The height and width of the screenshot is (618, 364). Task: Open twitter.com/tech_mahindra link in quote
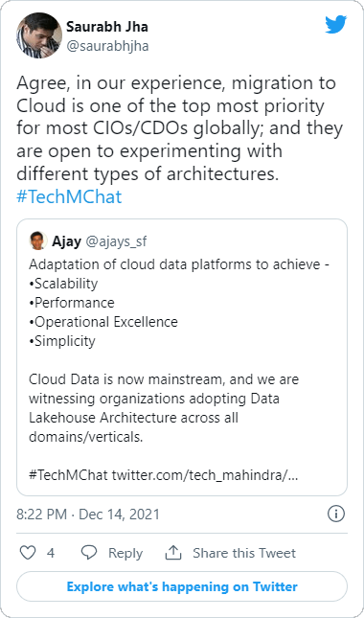(x=205, y=476)
